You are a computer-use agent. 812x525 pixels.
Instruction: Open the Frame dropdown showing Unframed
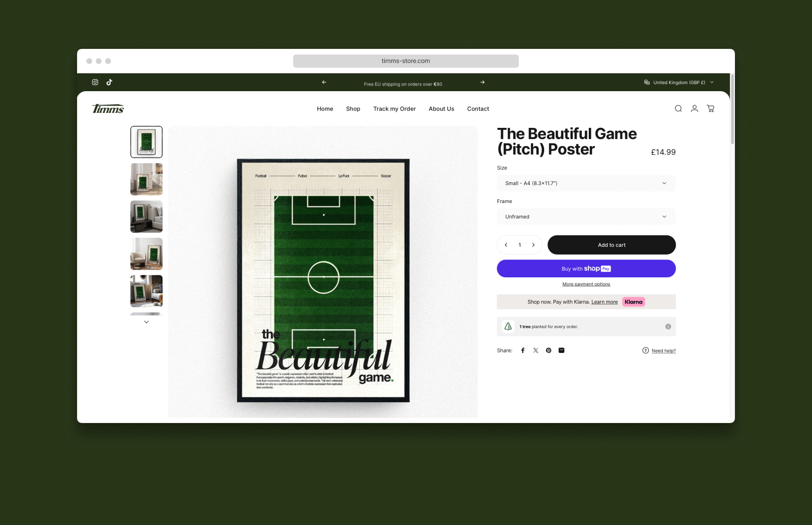pos(586,217)
